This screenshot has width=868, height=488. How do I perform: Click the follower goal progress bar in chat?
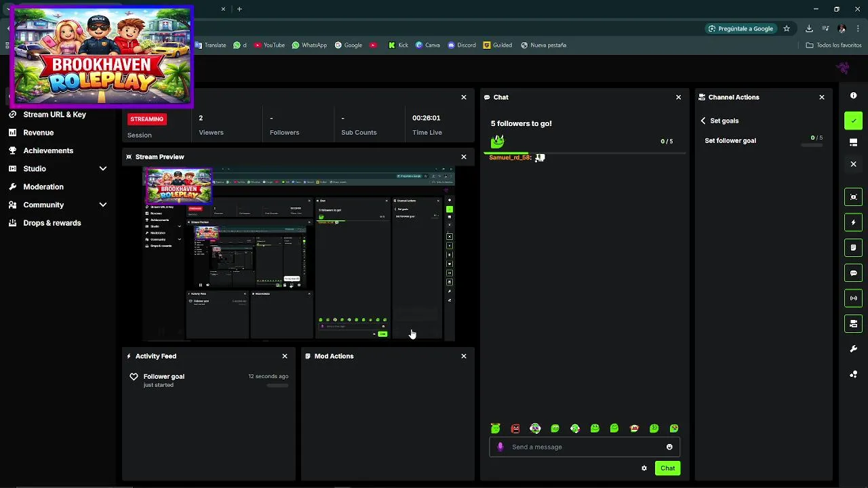point(585,154)
